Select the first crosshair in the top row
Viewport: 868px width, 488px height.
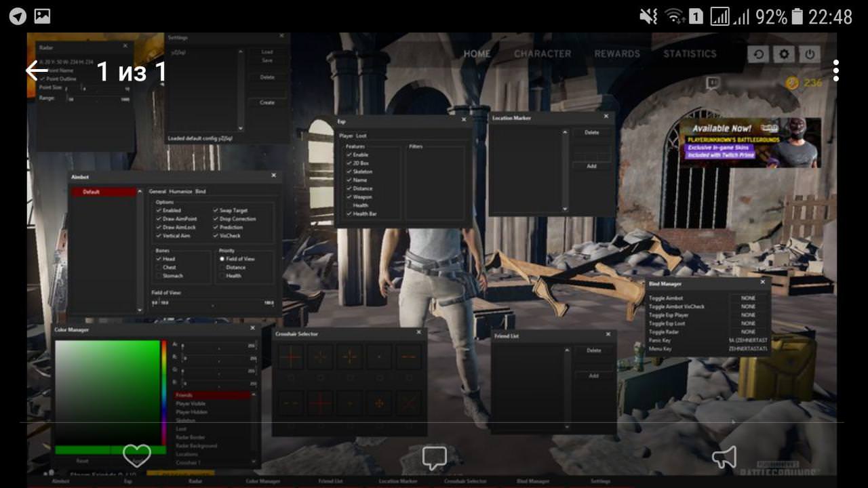coord(291,357)
